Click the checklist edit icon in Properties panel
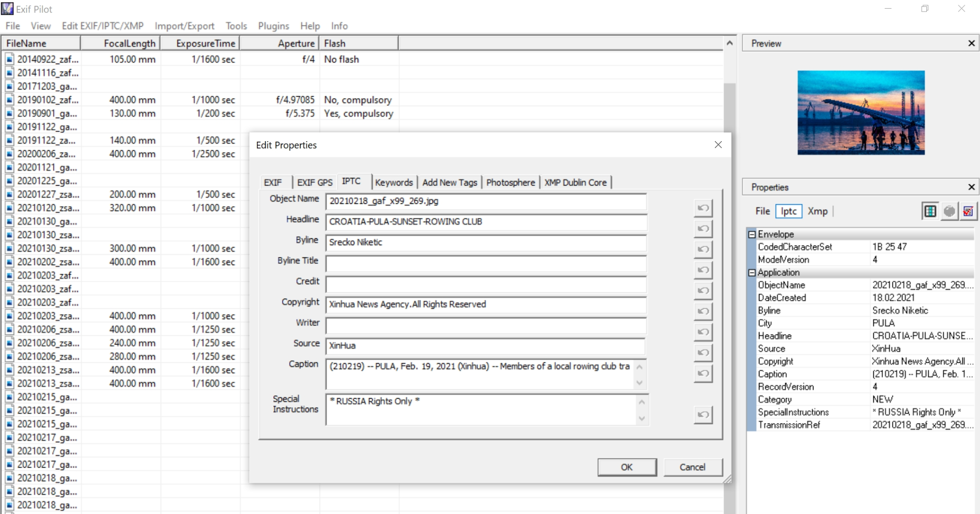 tap(969, 211)
